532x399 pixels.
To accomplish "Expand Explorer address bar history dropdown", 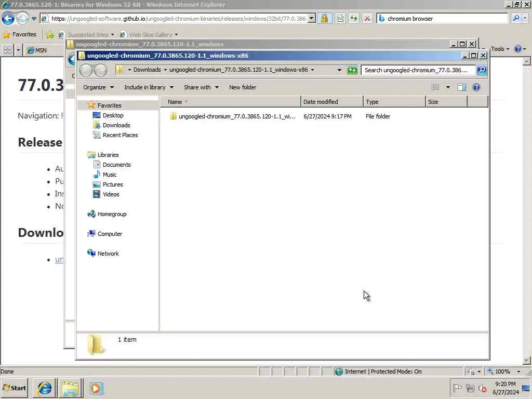I will (339, 70).
